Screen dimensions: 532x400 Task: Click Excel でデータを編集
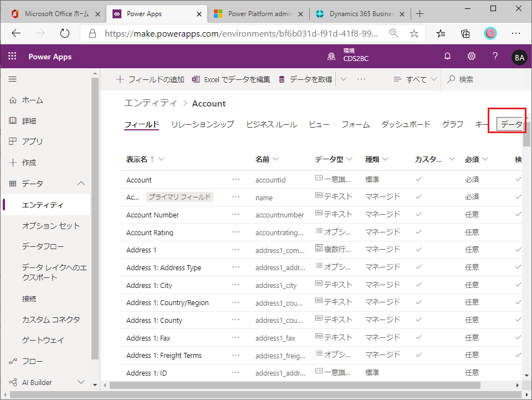231,79
